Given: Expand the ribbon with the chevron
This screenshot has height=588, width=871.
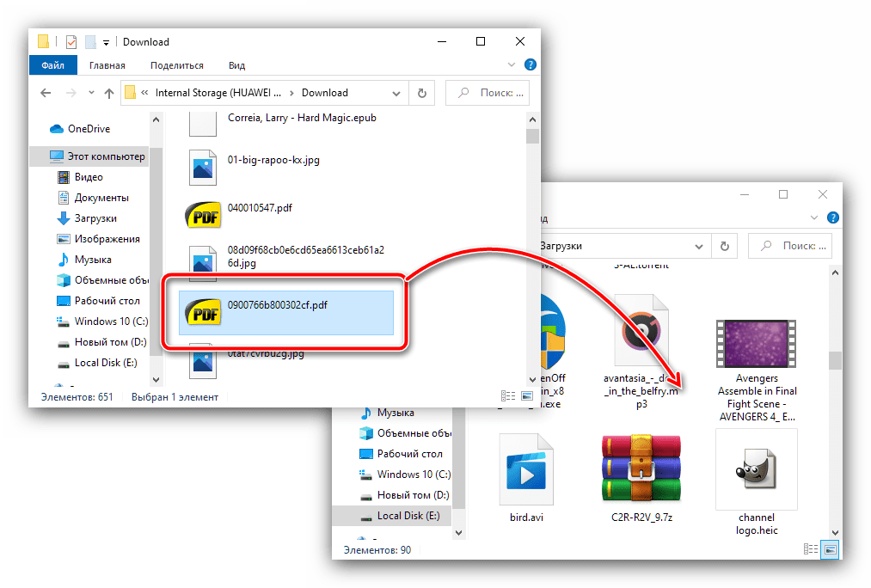Looking at the screenshot, I should (x=514, y=64).
